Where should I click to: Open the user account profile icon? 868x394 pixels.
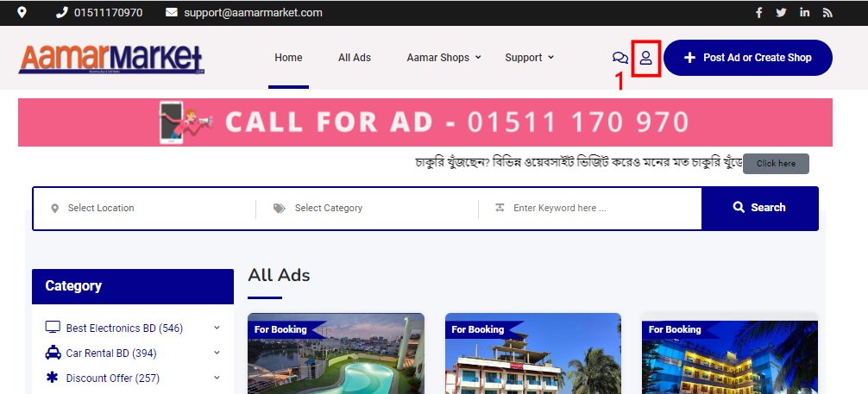tap(645, 58)
